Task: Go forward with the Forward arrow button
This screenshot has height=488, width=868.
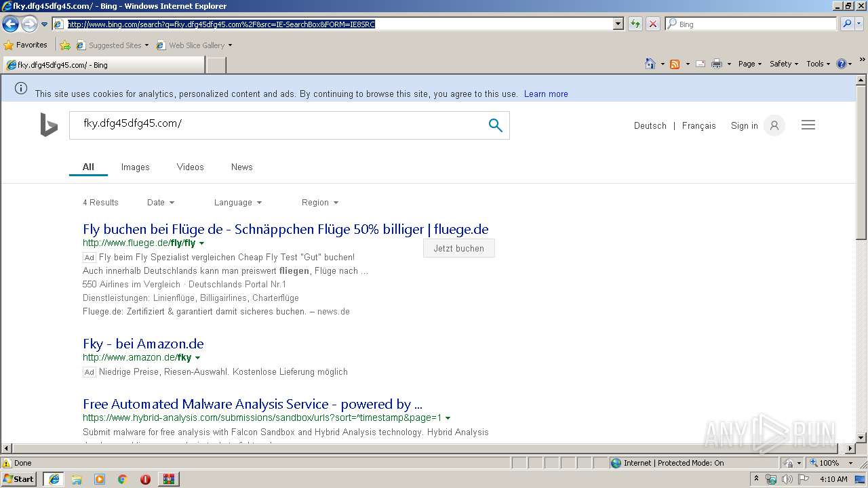Action: 29,24
